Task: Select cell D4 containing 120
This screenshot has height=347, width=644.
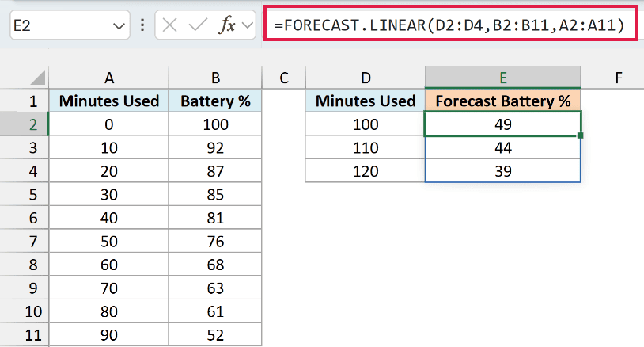Action: 366,171
